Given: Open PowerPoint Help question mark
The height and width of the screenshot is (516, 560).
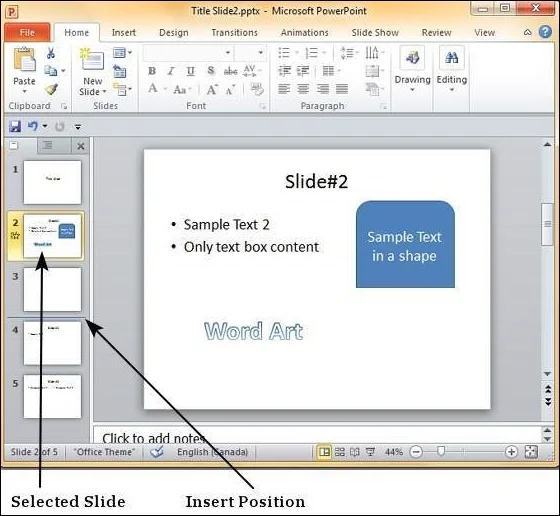Looking at the screenshot, I should click(545, 32).
